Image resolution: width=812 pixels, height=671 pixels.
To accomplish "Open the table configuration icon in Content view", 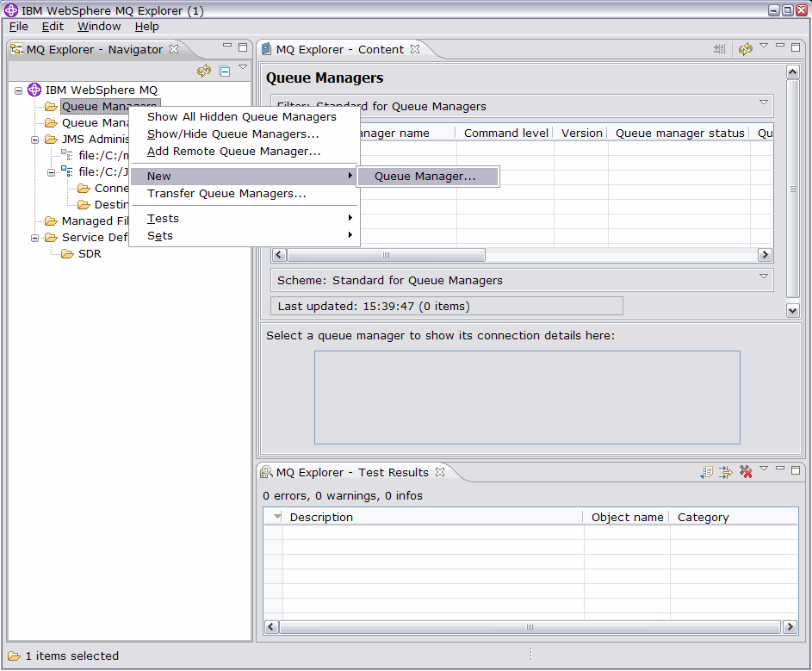I will pos(719,49).
